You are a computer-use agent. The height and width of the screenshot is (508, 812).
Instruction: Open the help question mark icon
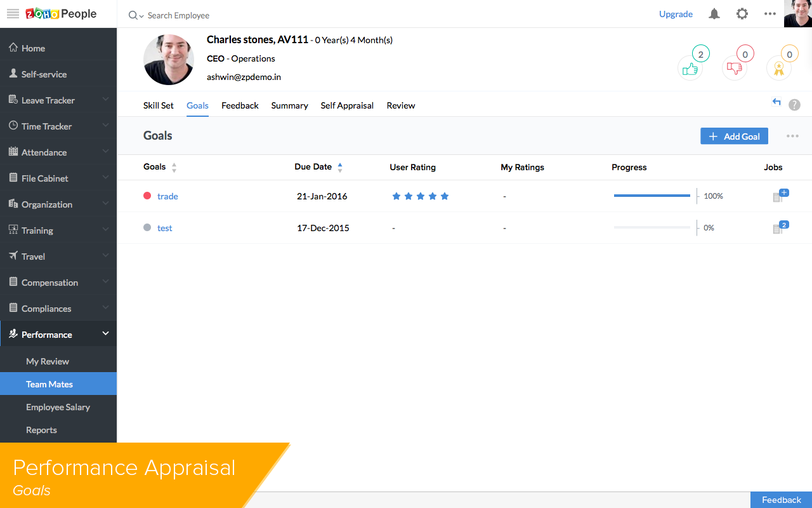coord(794,105)
